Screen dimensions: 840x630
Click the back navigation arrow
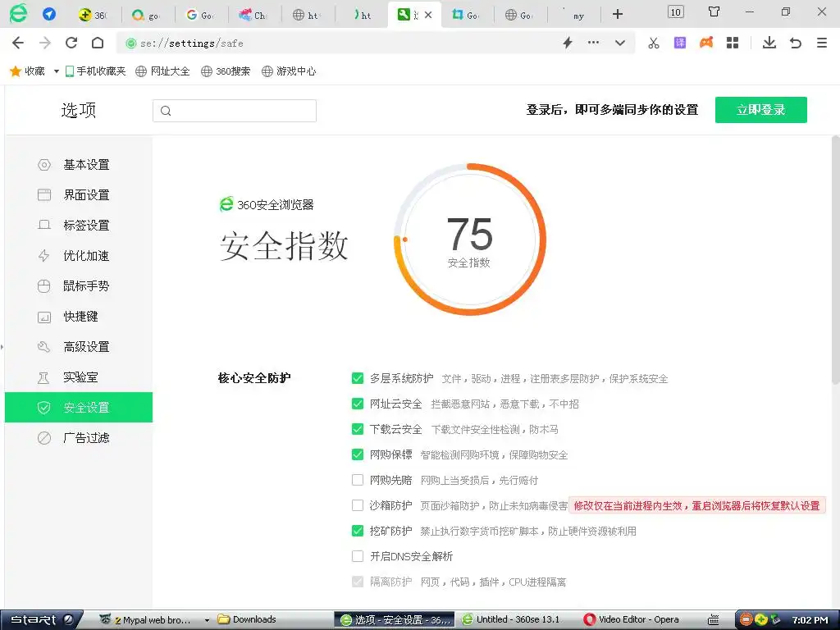[18, 43]
